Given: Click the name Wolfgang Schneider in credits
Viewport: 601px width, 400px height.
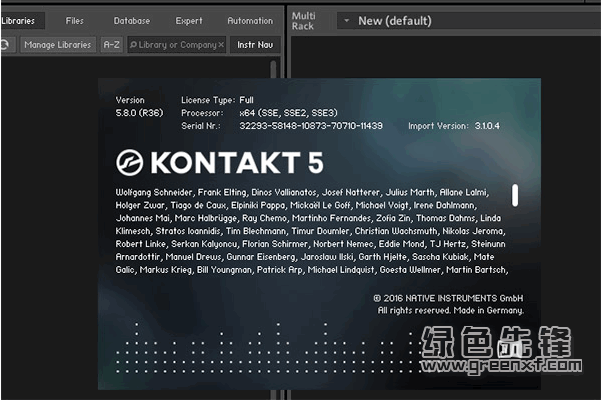Looking at the screenshot, I should point(154,192).
